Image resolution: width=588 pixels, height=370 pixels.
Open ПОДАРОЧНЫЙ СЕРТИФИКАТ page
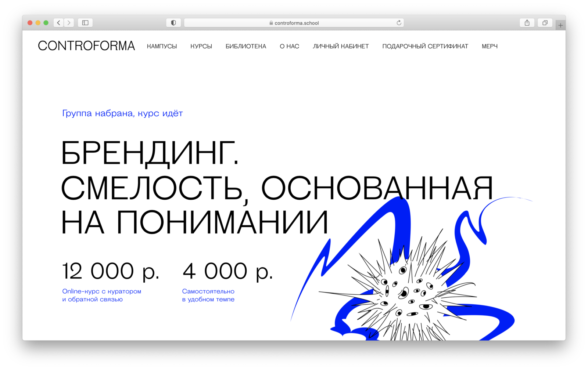pyautogui.click(x=425, y=46)
